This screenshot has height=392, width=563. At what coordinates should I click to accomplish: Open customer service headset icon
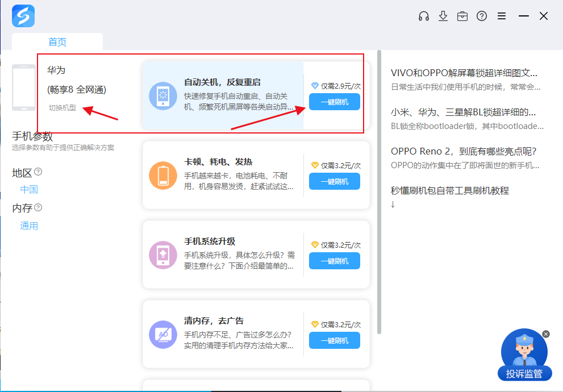point(424,16)
